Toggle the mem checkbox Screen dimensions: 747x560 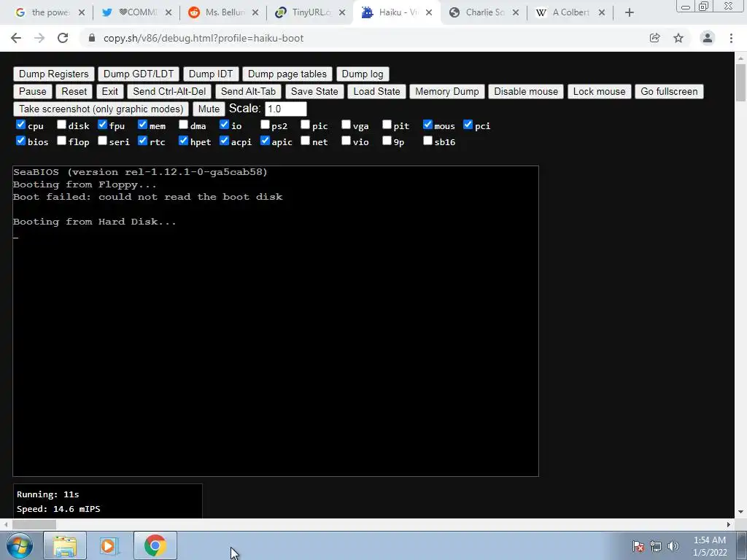(x=142, y=125)
